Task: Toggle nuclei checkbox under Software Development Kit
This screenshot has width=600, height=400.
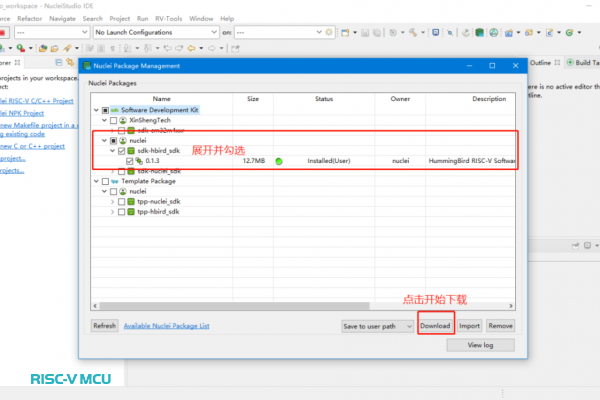Action: (113, 141)
